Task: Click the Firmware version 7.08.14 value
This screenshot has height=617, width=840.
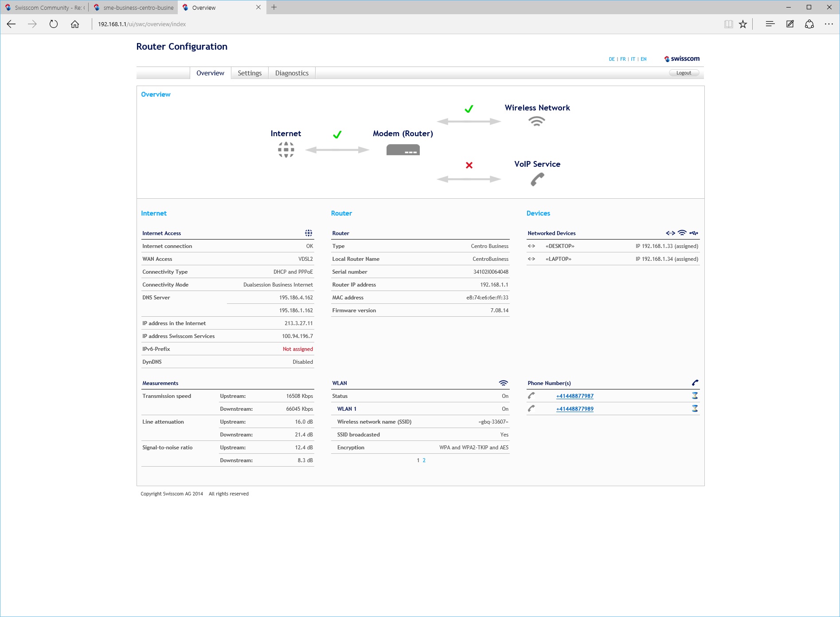Action: tap(500, 310)
